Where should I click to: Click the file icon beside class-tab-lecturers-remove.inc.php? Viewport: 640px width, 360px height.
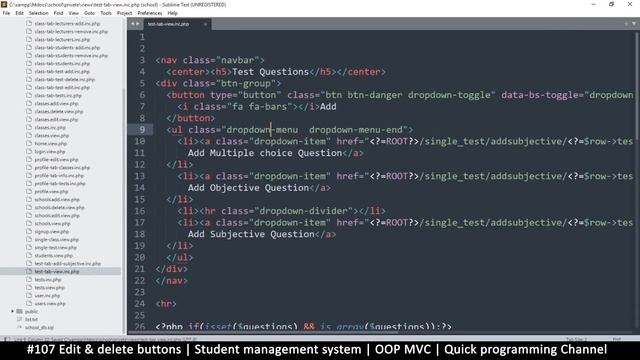click(29, 31)
